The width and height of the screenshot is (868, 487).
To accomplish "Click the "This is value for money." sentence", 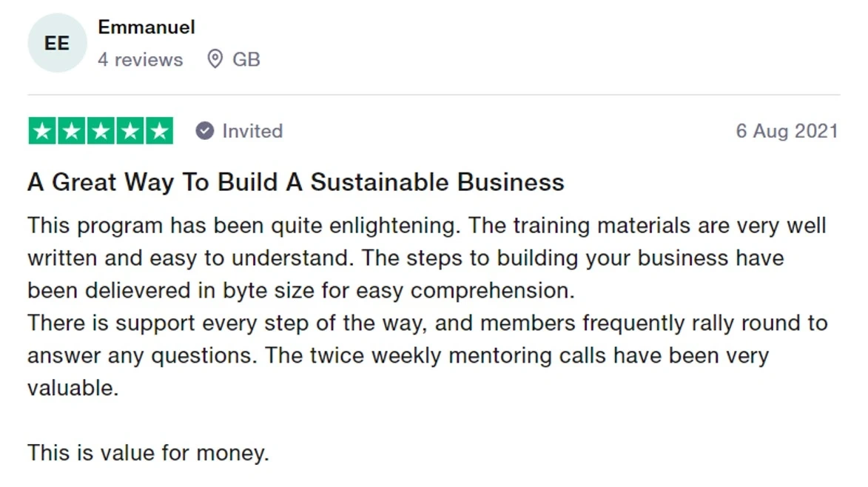I will tap(148, 452).
